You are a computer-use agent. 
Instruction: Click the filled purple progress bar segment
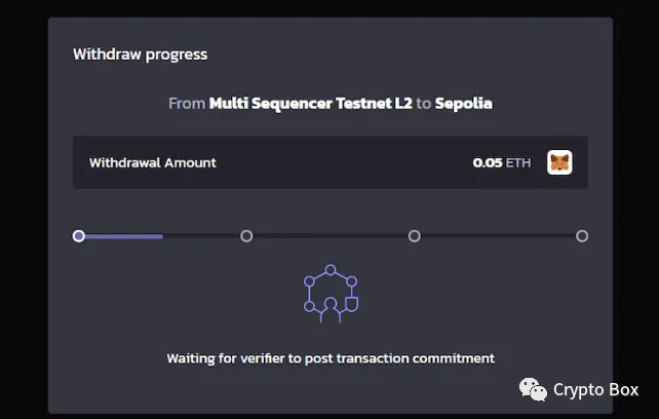[x=124, y=236]
